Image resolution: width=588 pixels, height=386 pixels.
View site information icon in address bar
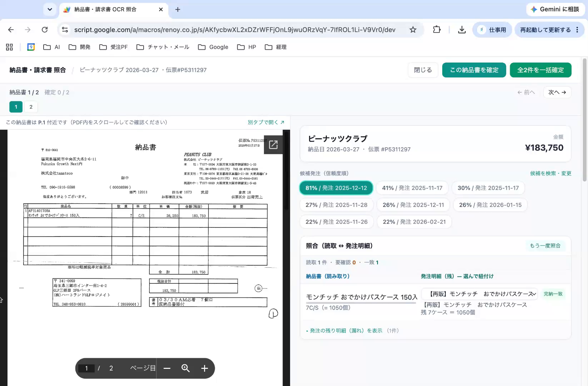[x=65, y=30]
